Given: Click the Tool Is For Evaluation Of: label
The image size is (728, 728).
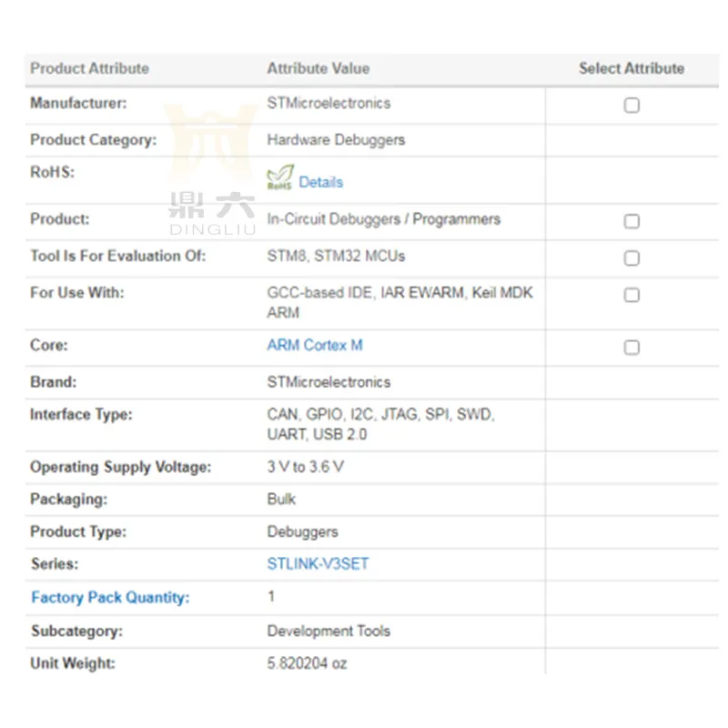Looking at the screenshot, I should [118, 256].
